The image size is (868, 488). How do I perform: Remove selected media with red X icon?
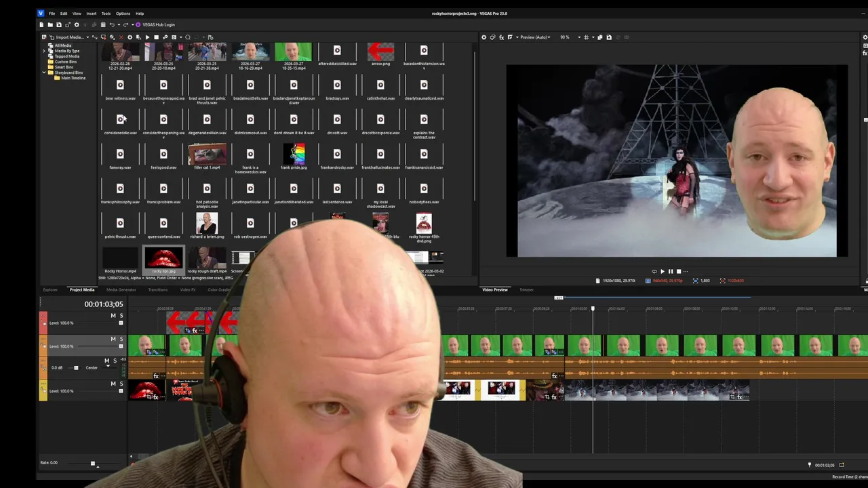[x=121, y=37]
